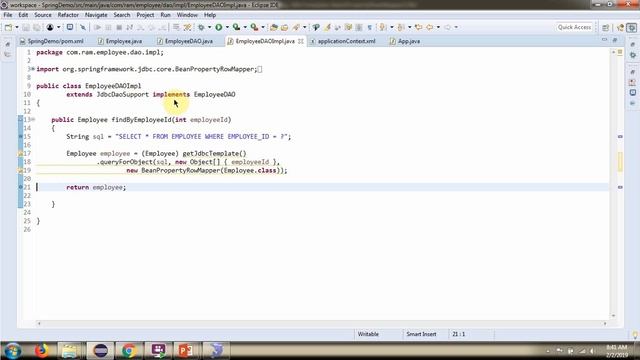
Task: Open Chrome from the taskbar
Action: (x=129, y=351)
